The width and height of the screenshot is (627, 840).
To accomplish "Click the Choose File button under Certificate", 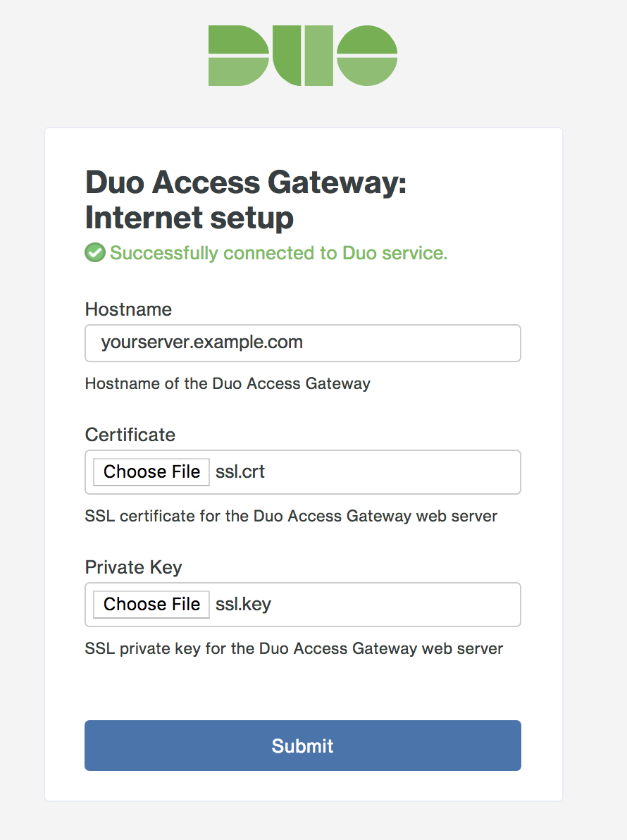I will coord(151,471).
